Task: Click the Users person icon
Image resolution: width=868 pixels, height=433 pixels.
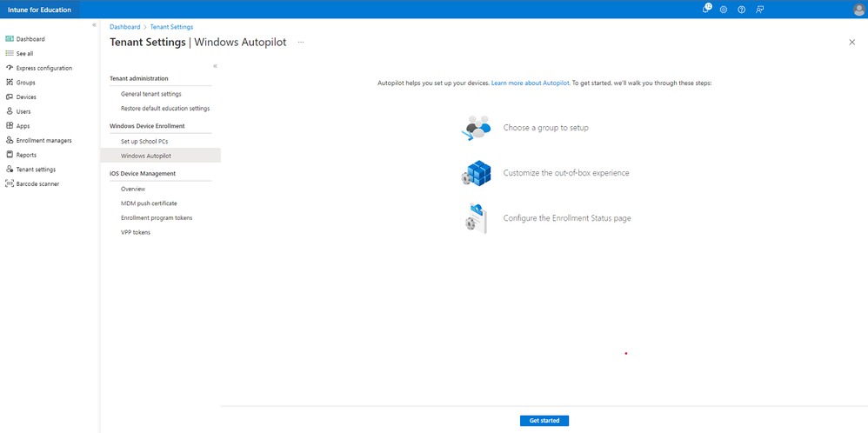Action: [10, 110]
